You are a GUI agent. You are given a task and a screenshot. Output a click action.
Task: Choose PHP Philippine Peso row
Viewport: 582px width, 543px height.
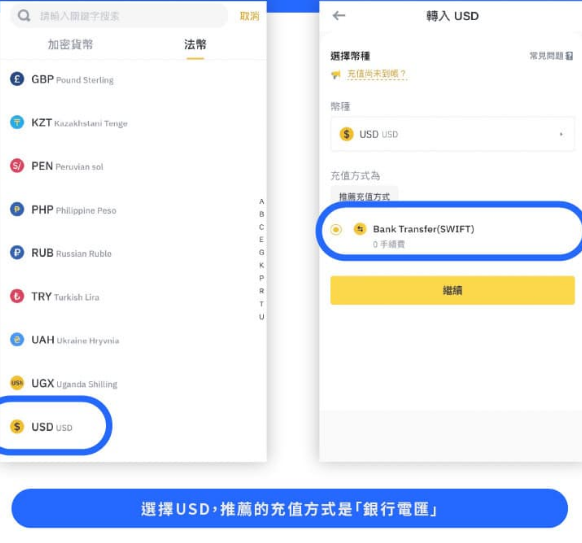(133, 210)
